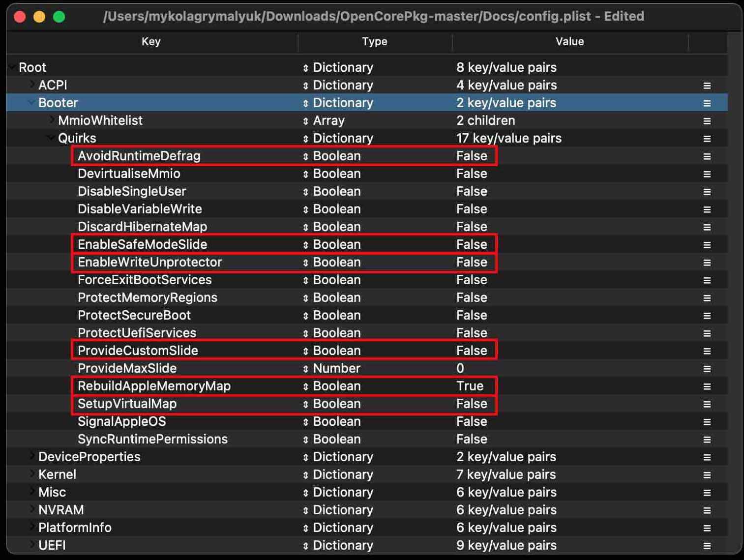Collapse the Quirks dictionary
This screenshot has height=560, width=744.
click(51, 138)
